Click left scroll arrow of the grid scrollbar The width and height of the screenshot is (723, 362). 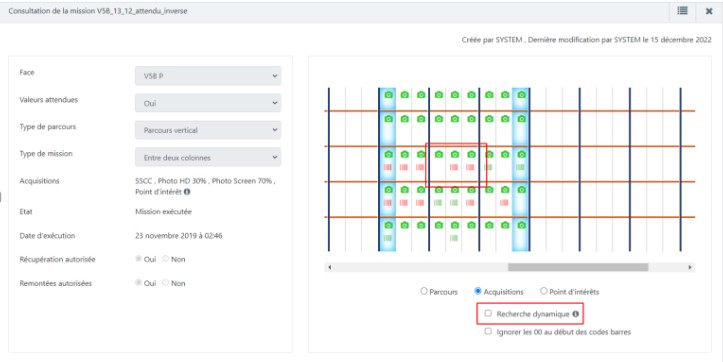point(329,267)
